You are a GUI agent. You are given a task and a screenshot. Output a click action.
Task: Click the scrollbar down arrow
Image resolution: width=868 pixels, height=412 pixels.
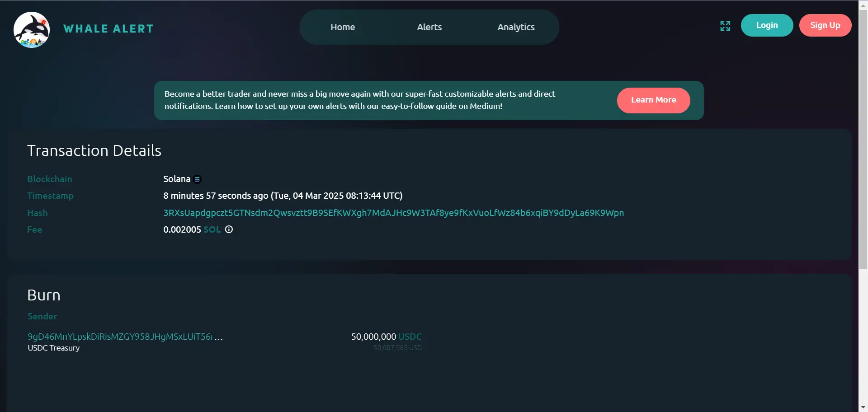(863, 407)
